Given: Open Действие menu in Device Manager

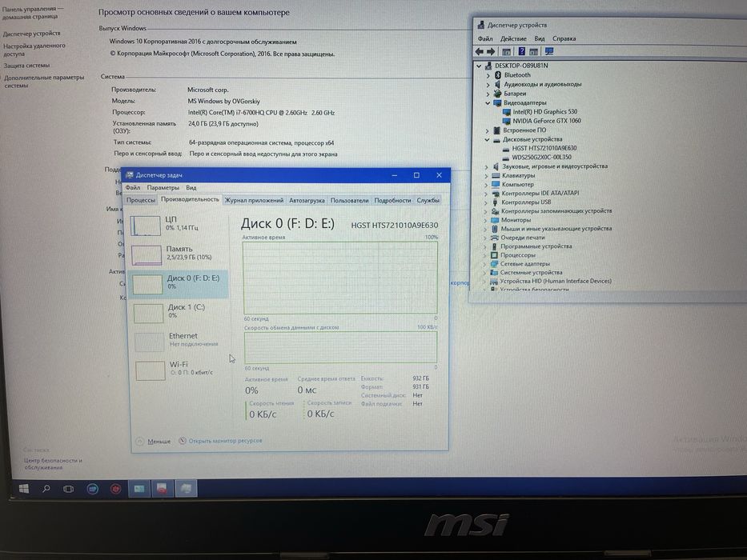Looking at the screenshot, I should pos(513,38).
